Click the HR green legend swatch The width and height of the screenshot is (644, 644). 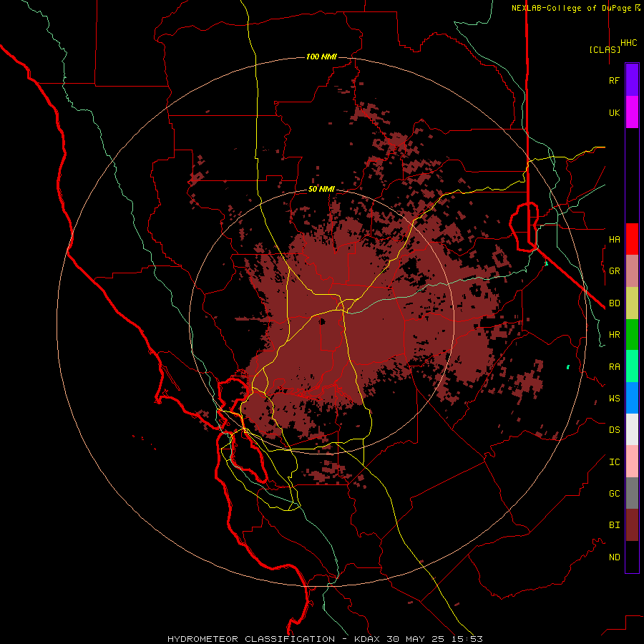click(632, 335)
